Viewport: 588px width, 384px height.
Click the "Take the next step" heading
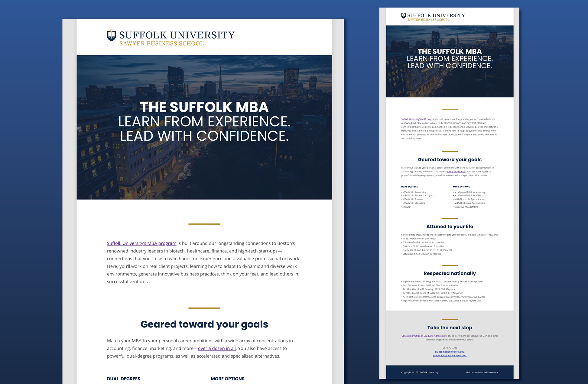(x=450, y=327)
